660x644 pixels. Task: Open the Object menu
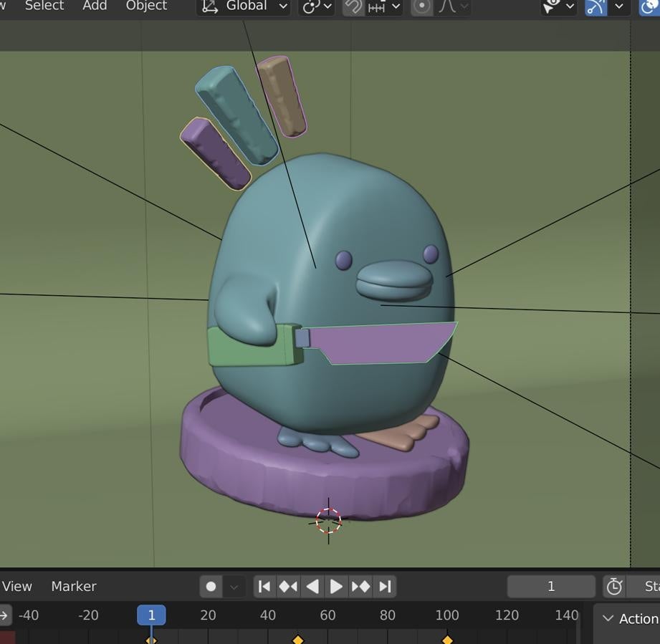point(146,6)
